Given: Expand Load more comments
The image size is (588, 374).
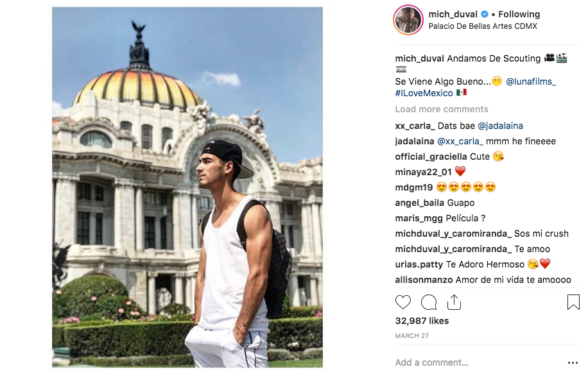Looking at the screenshot, I should (x=442, y=109).
